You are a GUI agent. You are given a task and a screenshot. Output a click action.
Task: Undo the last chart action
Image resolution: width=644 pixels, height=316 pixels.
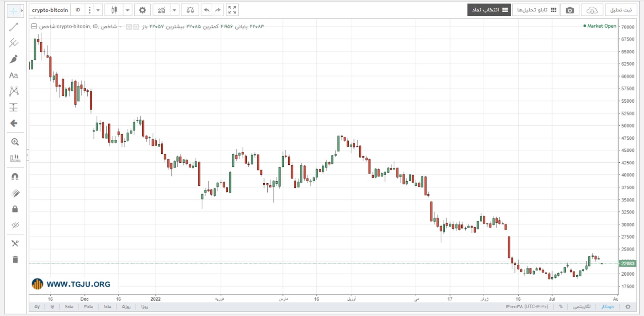coord(206,10)
